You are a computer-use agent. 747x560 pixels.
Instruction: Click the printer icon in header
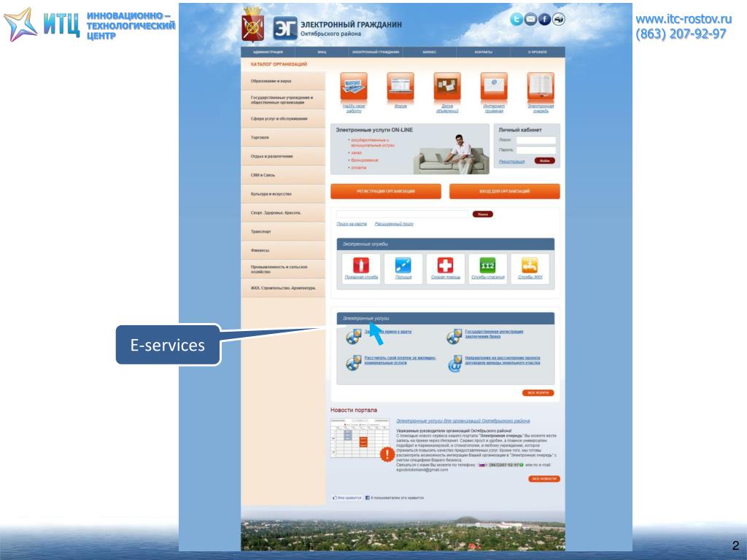(558, 19)
